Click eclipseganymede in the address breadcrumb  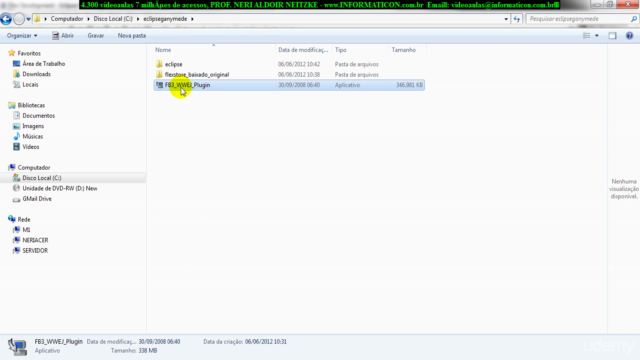pos(165,19)
